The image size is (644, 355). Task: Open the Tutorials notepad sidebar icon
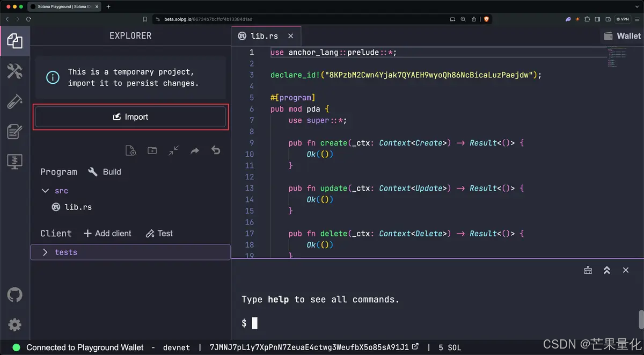tap(14, 131)
